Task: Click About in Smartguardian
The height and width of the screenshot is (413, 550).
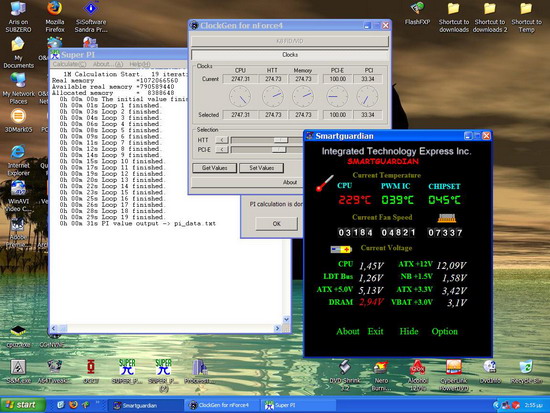Action: point(348,331)
